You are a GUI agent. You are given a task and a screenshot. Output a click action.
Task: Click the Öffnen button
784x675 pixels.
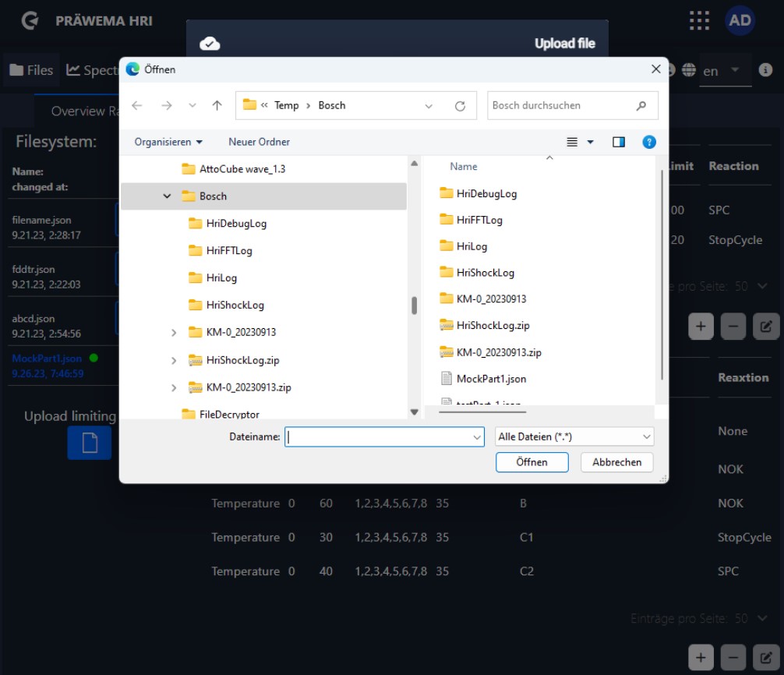[531, 462]
